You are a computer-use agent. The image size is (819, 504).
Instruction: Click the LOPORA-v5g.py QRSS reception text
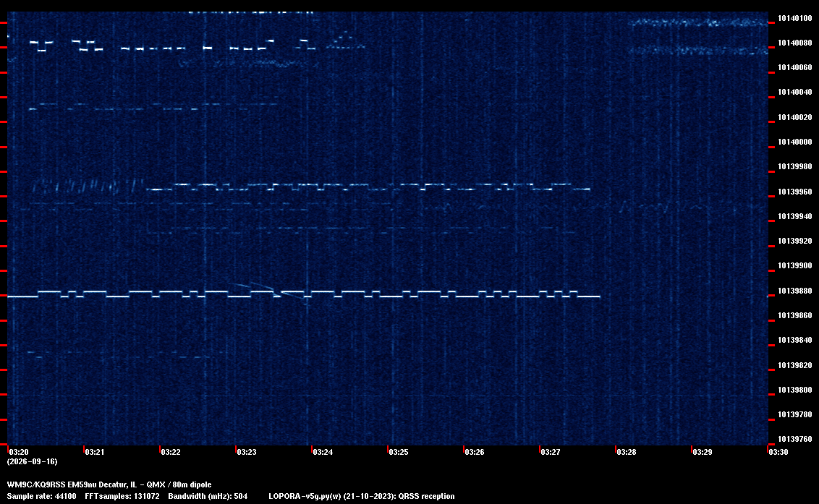coord(362,496)
